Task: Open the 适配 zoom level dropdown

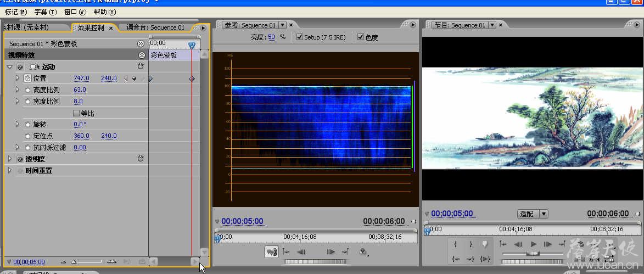Action: point(533,214)
